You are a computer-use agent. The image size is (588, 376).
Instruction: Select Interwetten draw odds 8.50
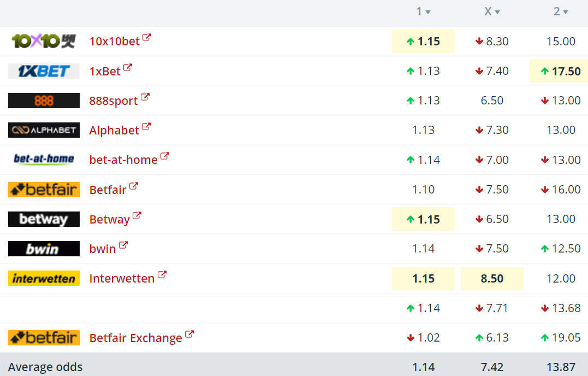point(492,279)
